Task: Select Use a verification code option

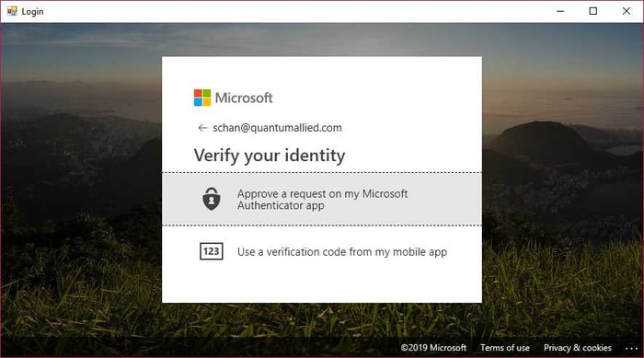Action: coord(322,251)
